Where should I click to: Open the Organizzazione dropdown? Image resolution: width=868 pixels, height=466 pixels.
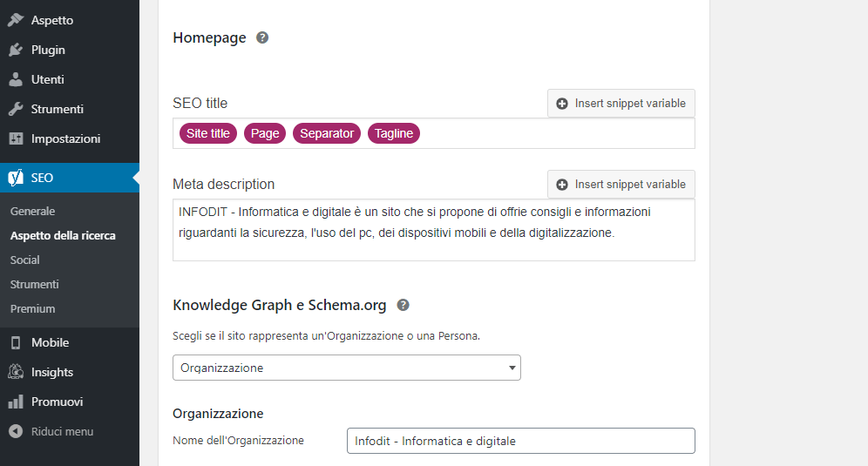[x=346, y=368]
